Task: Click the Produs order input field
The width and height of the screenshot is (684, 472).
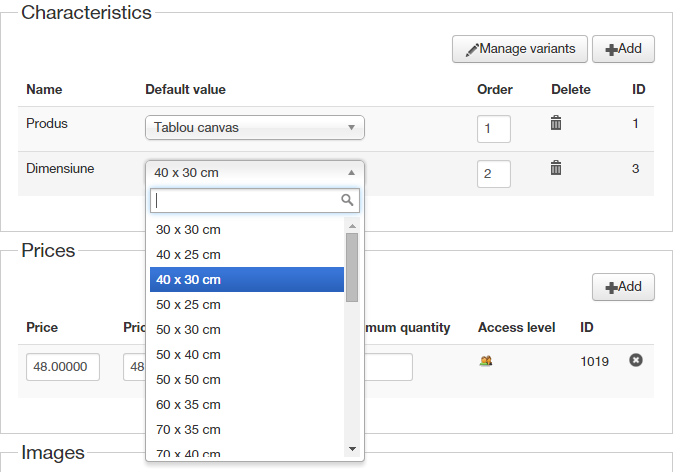Action: [x=493, y=129]
